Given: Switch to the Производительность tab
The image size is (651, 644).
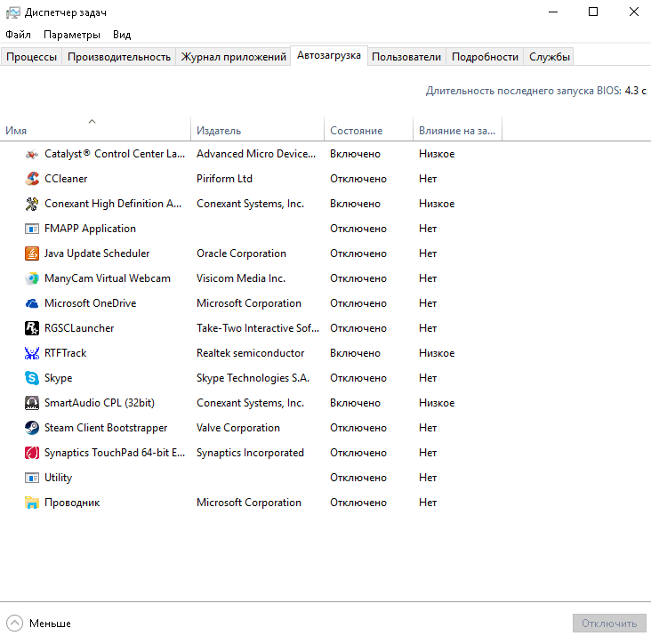Looking at the screenshot, I should click(x=119, y=57).
